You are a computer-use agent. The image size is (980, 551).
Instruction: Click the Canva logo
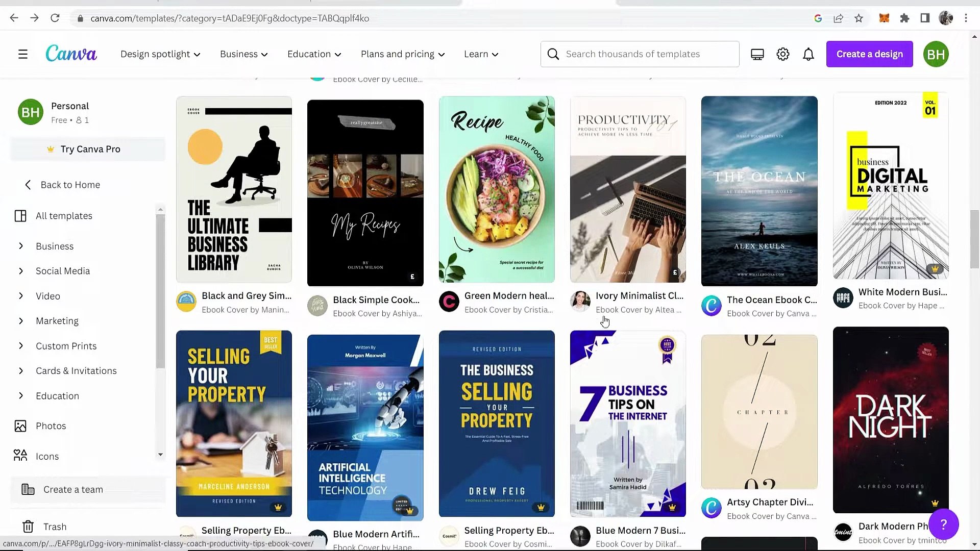(x=71, y=54)
